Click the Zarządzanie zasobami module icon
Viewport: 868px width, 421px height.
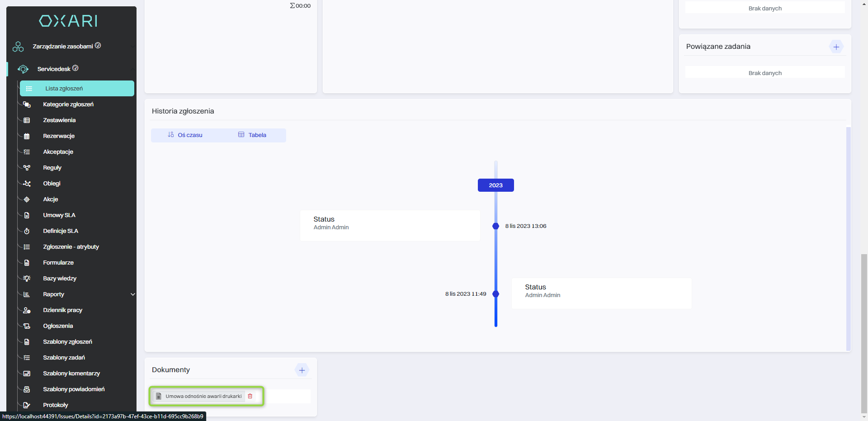18,47
